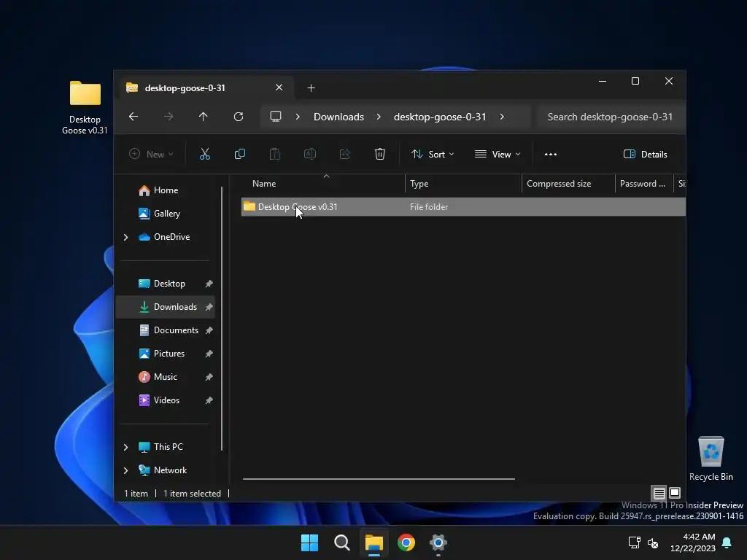Viewport: 747px width, 560px height.
Task: Unpin Desktop from Quick access
Action: 209,284
